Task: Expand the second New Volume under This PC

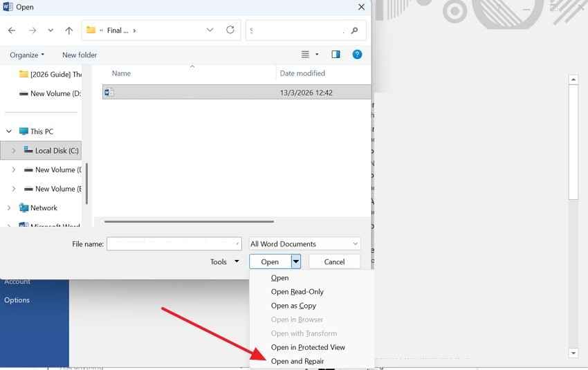Action: click(x=14, y=189)
